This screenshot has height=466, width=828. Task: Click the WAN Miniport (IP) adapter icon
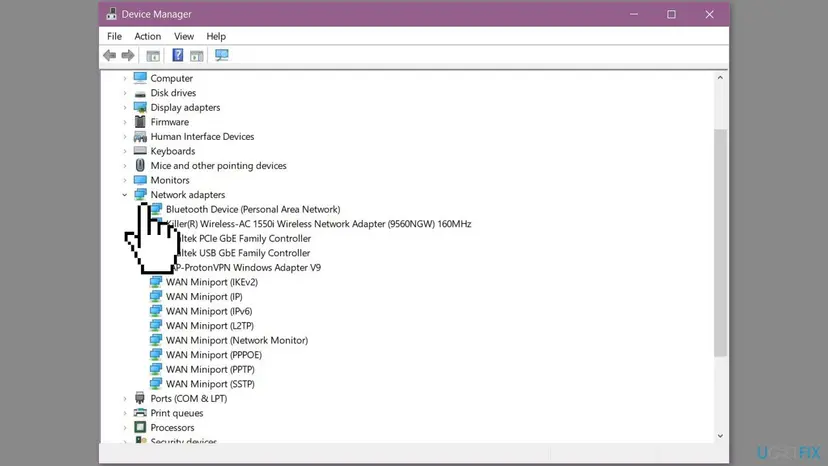click(x=156, y=296)
